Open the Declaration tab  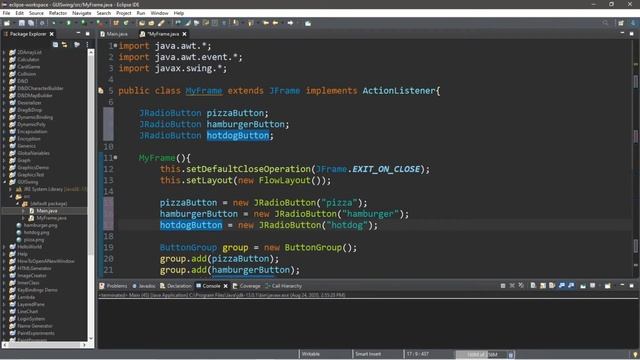click(x=176, y=286)
